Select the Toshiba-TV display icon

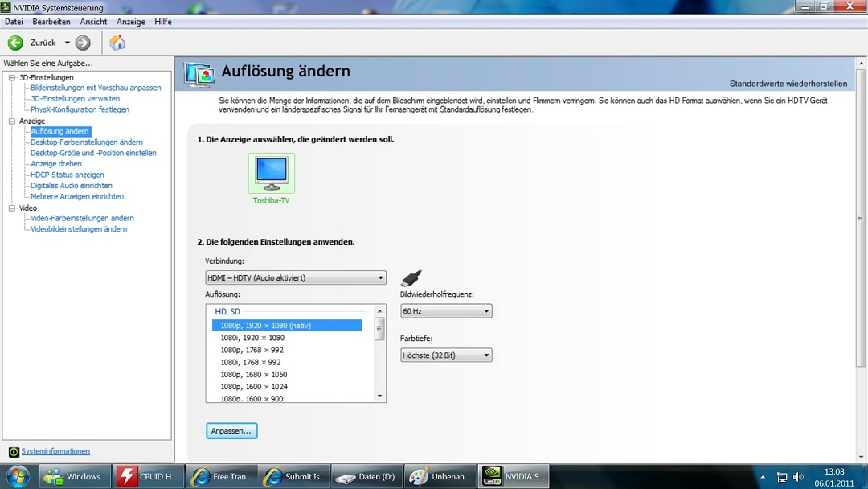click(272, 173)
